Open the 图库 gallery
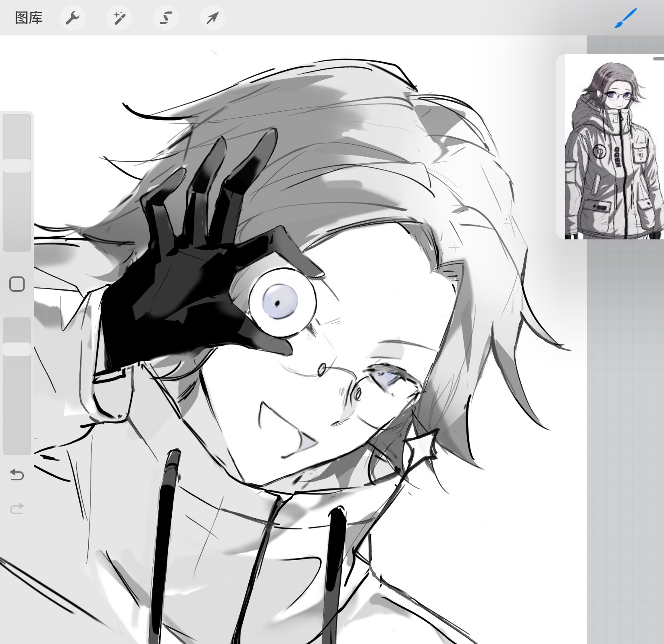This screenshot has width=664, height=644. [x=29, y=18]
